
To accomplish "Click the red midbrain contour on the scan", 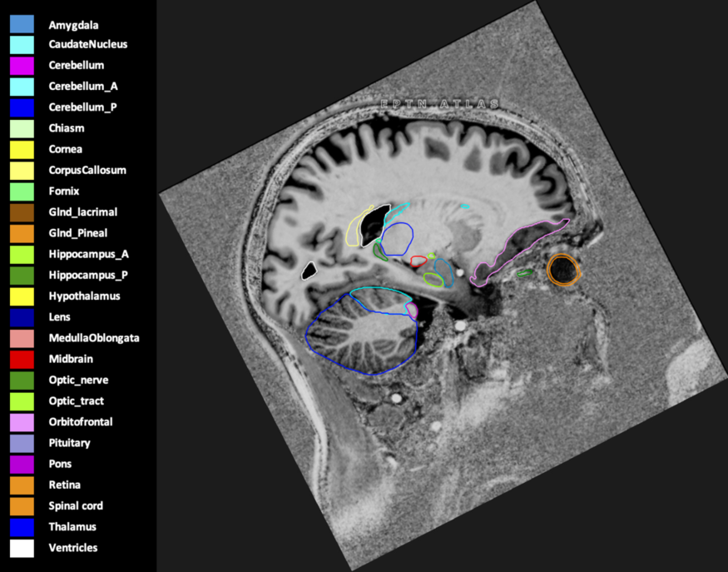I will pyautogui.click(x=418, y=261).
